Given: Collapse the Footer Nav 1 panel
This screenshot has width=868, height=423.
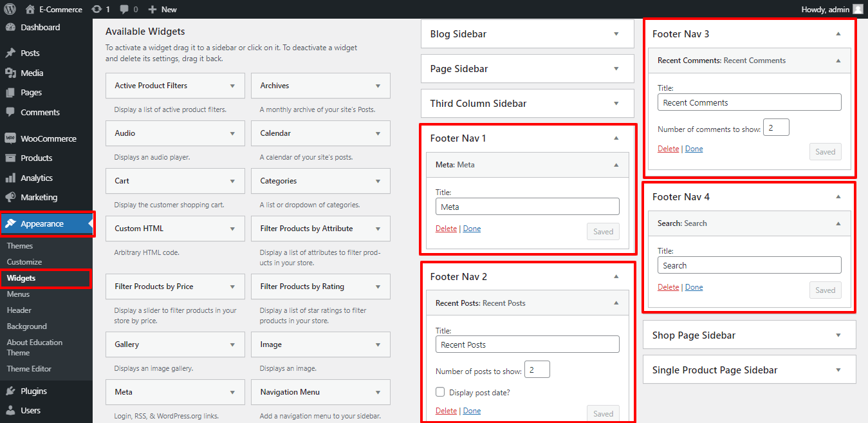Looking at the screenshot, I should pyautogui.click(x=616, y=138).
